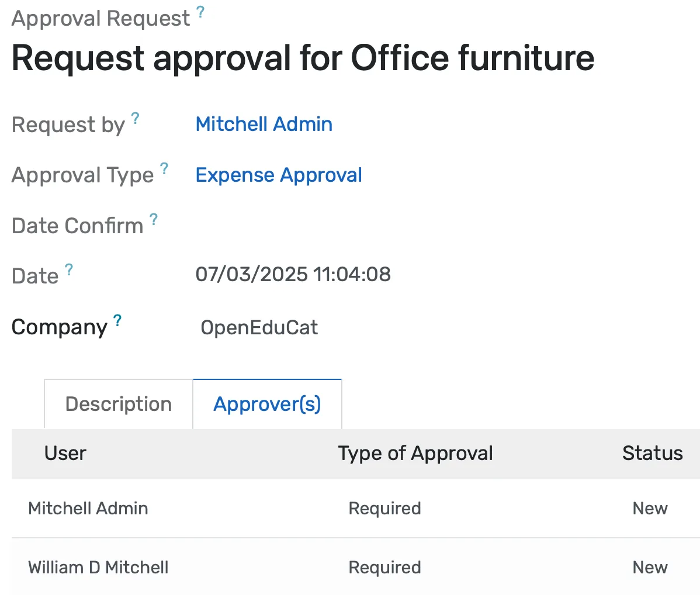Screen dimensions: 700x595
Task: Click the New status for Mitchell Admin
Action: pos(649,508)
